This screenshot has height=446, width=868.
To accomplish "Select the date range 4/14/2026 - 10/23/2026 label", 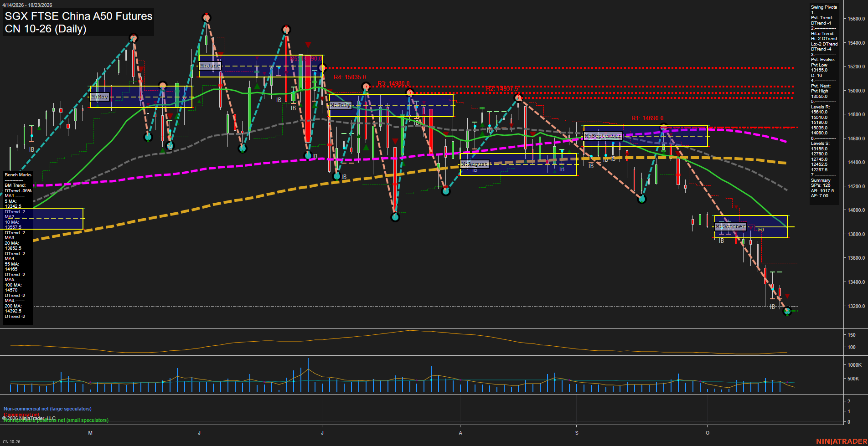I will tap(27, 5).
